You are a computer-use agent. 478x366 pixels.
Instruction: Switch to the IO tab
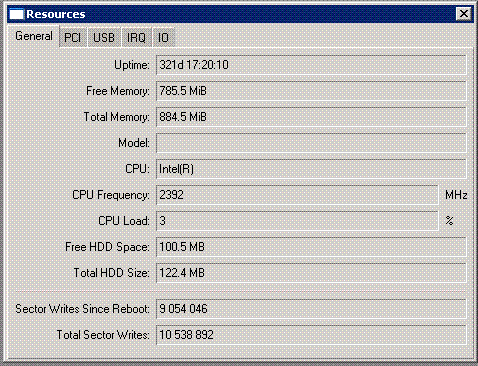pyautogui.click(x=163, y=37)
